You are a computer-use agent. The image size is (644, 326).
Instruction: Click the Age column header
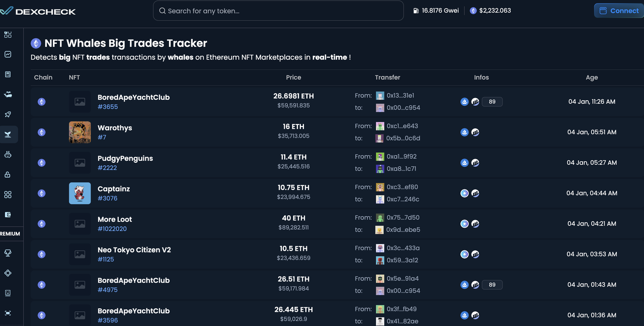591,77
